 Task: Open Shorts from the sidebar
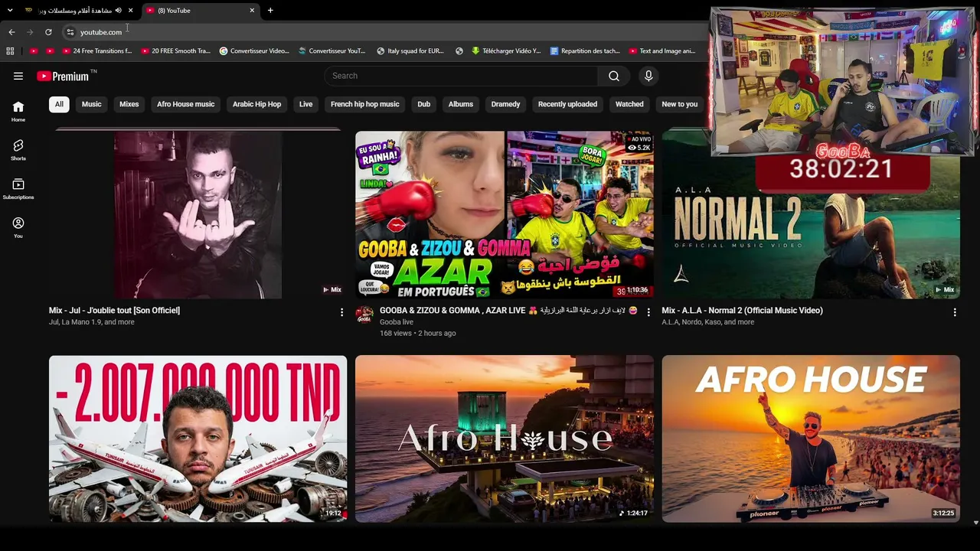click(18, 150)
